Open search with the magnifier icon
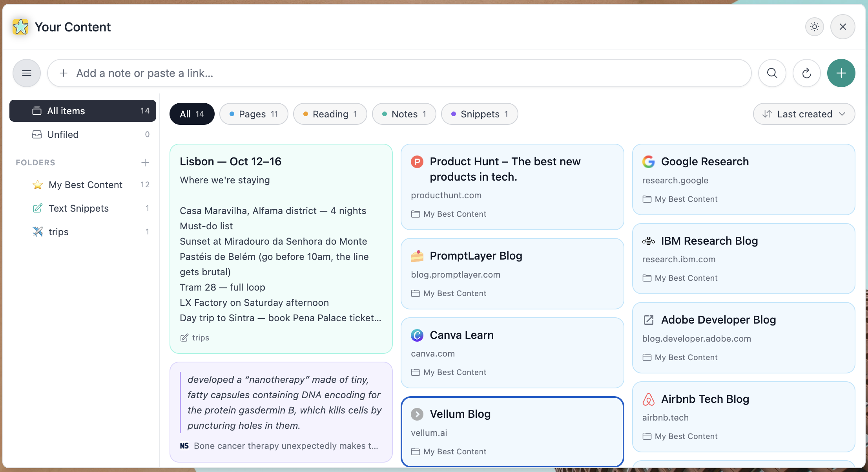This screenshot has height=472, width=868. (x=772, y=73)
